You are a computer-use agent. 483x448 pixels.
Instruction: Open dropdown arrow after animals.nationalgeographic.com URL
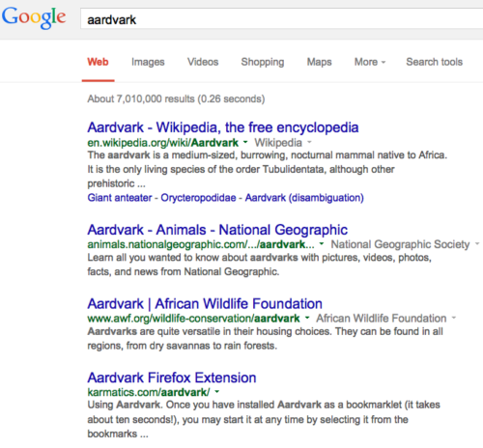(322, 244)
